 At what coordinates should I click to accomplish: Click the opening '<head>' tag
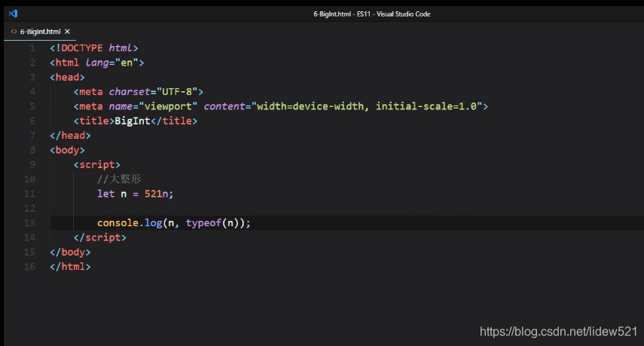click(x=67, y=77)
